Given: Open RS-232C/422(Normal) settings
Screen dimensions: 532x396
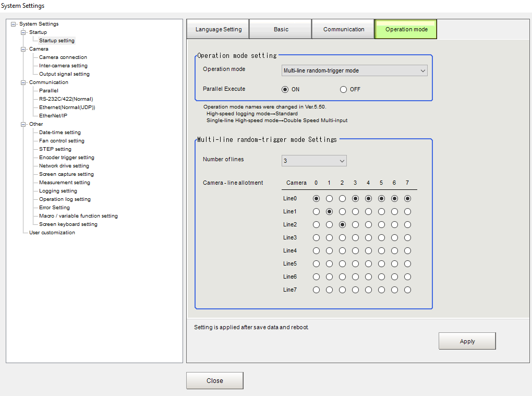Looking at the screenshot, I should click(x=66, y=99).
